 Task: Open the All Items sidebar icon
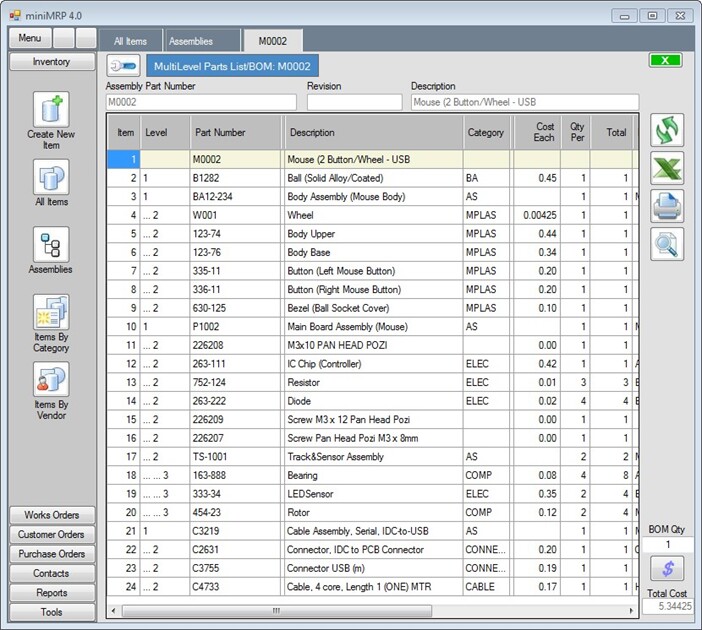tap(51, 178)
